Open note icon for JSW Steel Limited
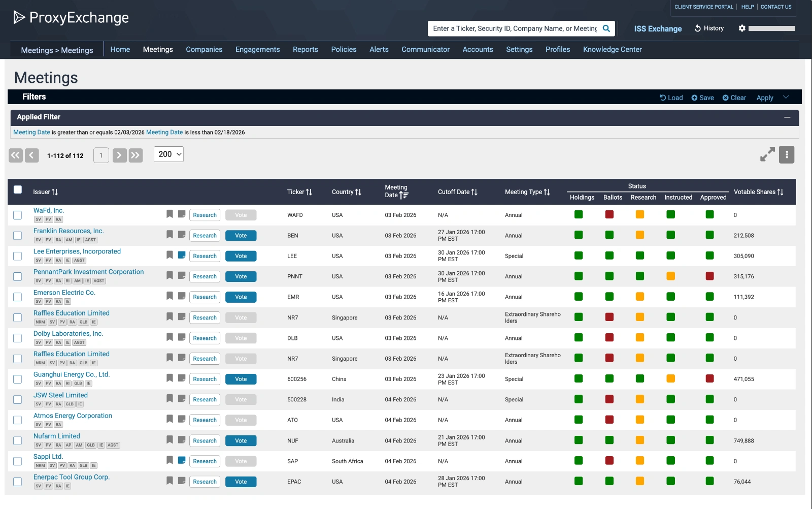Viewport: 812px width, 509px height. pyautogui.click(x=182, y=399)
